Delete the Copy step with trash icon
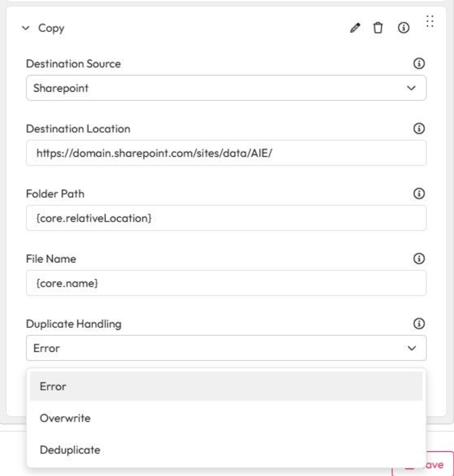 pos(379,28)
